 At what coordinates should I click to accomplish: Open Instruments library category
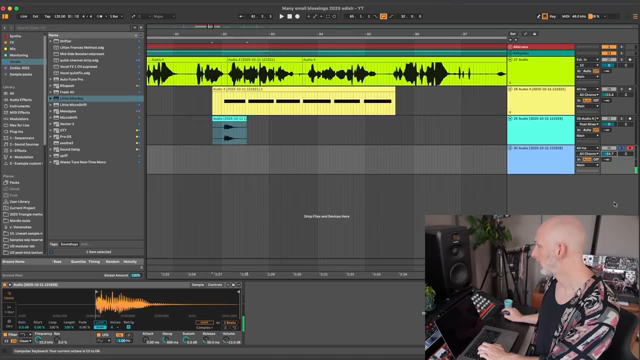(20, 106)
